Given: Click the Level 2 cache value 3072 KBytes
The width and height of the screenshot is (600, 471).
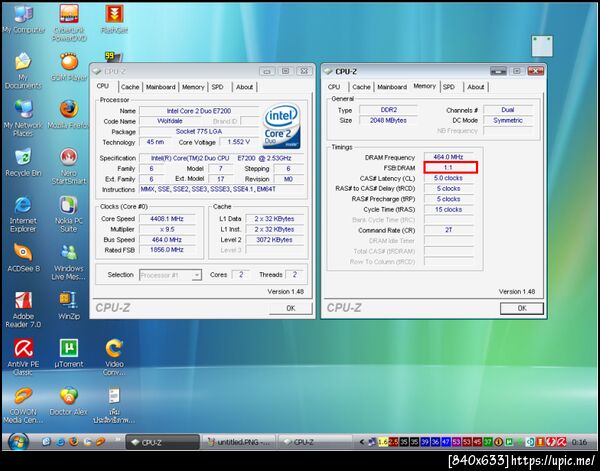Looking at the screenshot, I should (274, 240).
